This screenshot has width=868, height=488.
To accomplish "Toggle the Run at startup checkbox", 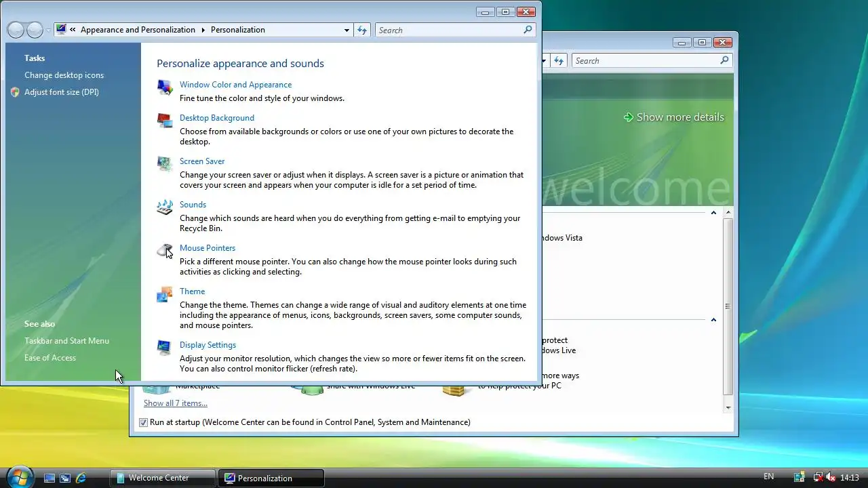I will 143,422.
